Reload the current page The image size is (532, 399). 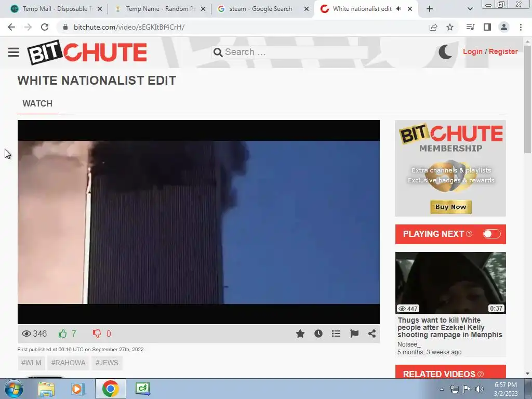[x=45, y=27]
